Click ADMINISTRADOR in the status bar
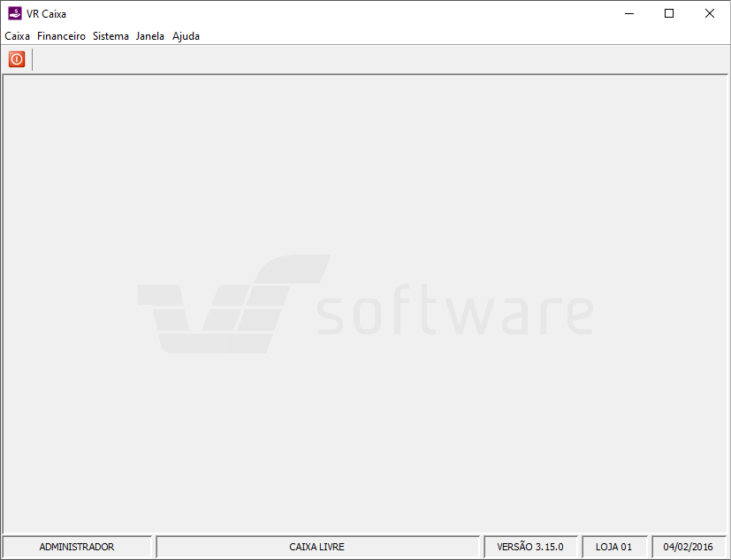The image size is (731, 560). click(77, 547)
